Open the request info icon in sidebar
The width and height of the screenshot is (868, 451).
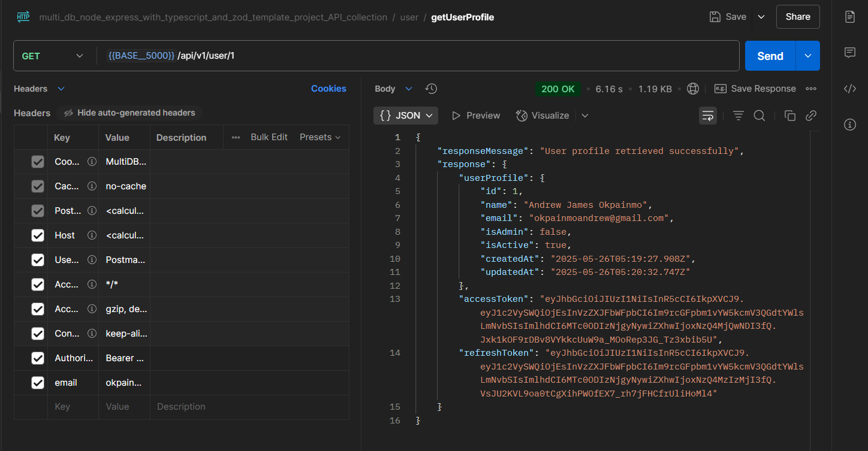(x=849, y=125)
